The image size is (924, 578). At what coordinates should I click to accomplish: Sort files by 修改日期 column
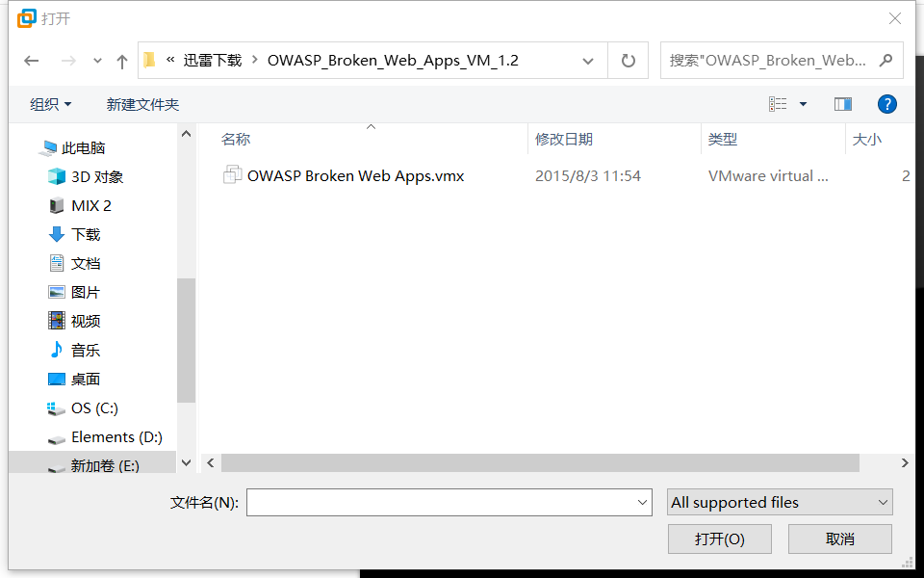pyautogui.click(x=564, y=140)
